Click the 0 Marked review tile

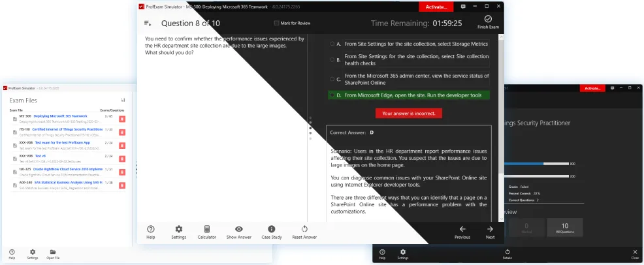click(526, 228)
